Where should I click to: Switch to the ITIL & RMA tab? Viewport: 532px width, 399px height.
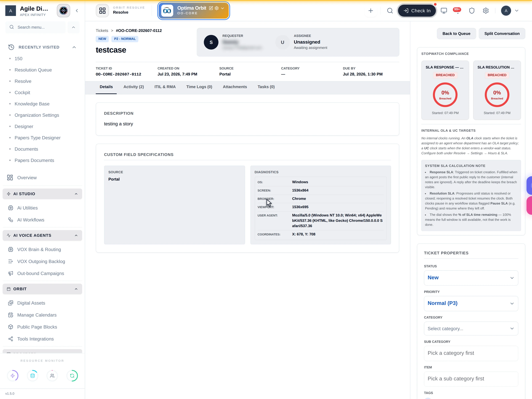tap(165, 87)
